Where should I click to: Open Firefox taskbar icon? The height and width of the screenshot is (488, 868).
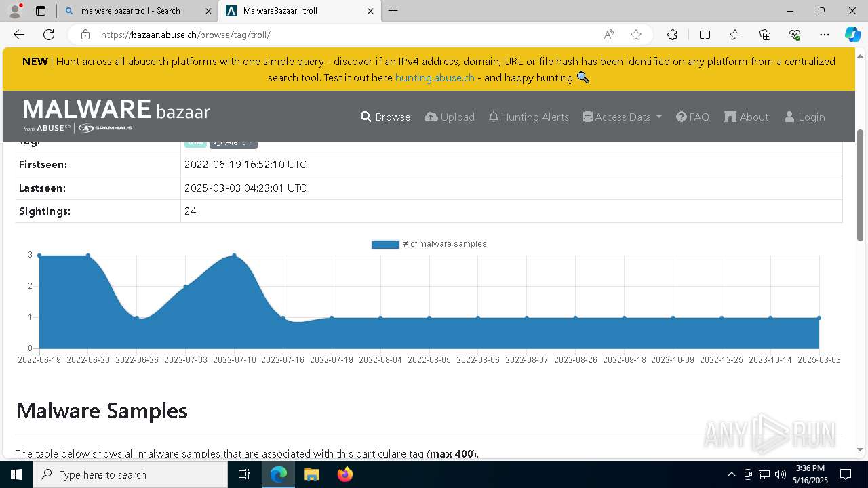coord(344,474)
